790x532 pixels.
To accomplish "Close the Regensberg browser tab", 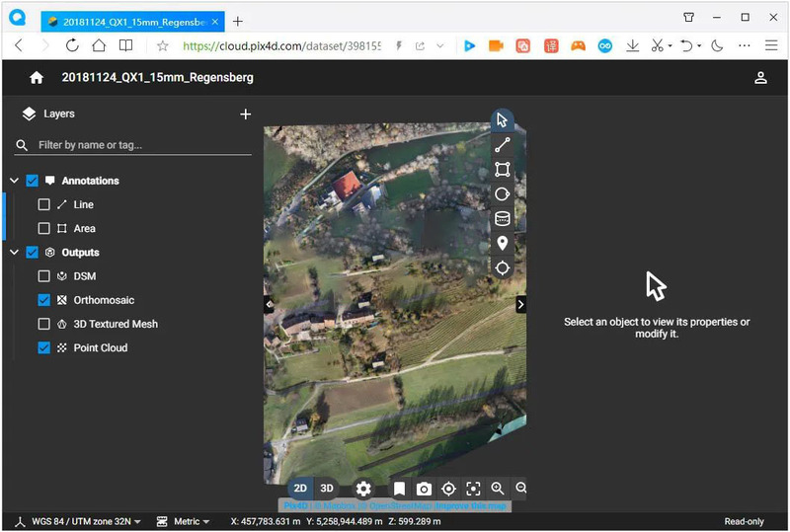I will [215, 22].
